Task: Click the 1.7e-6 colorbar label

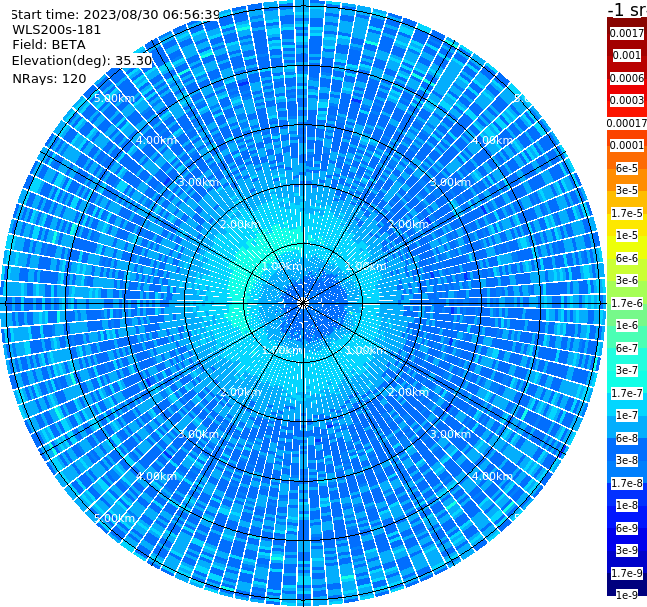Action: 627,303
